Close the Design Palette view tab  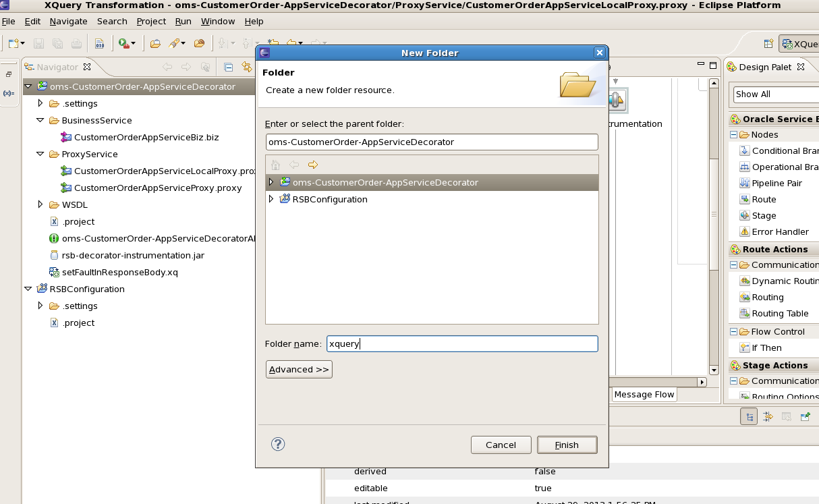pos(800,67)
